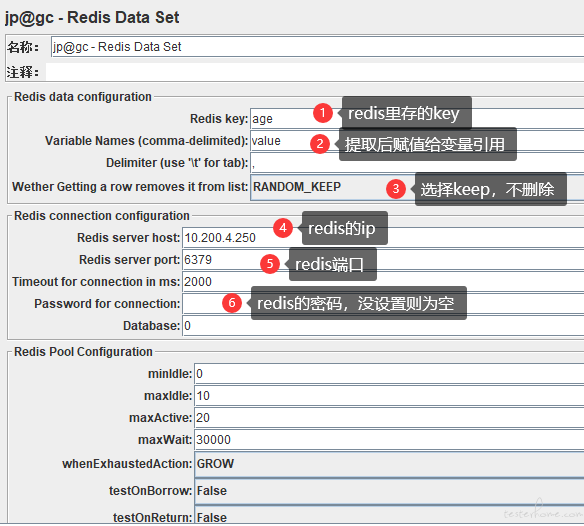Viewport: 584px width, 526px height.
Task: Click red annotation marker number 4
Action: coord(283,228)
